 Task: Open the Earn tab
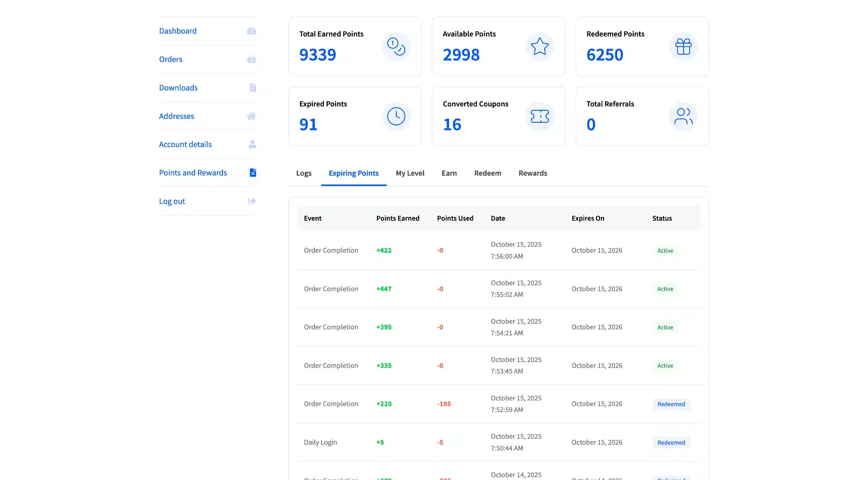[449, 173]
